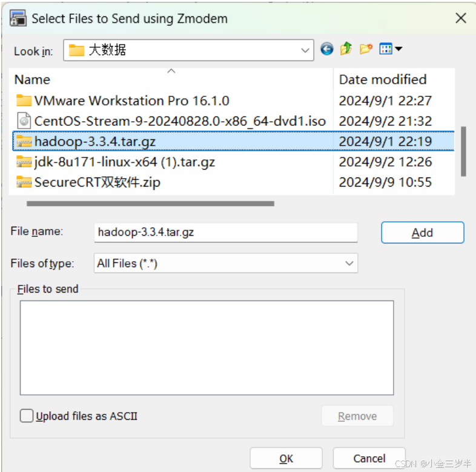Open the View menu icon
This screenshot has height=472, width=476.
tap(386, 49)
